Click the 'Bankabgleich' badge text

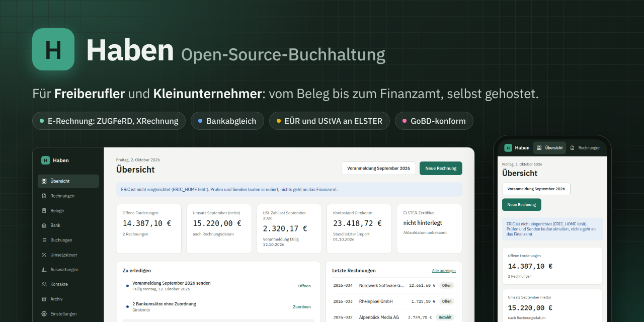231,121
